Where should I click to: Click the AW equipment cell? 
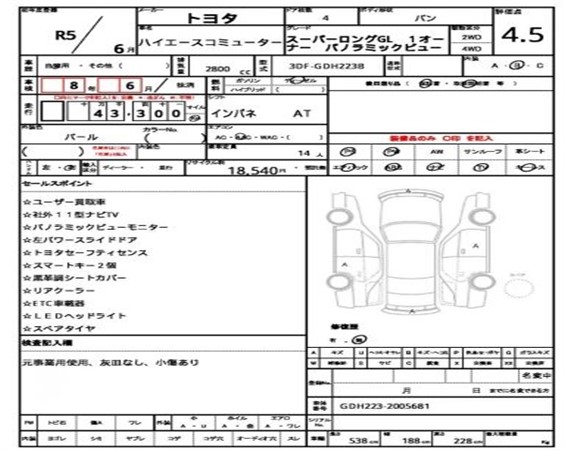click(436, 152)
